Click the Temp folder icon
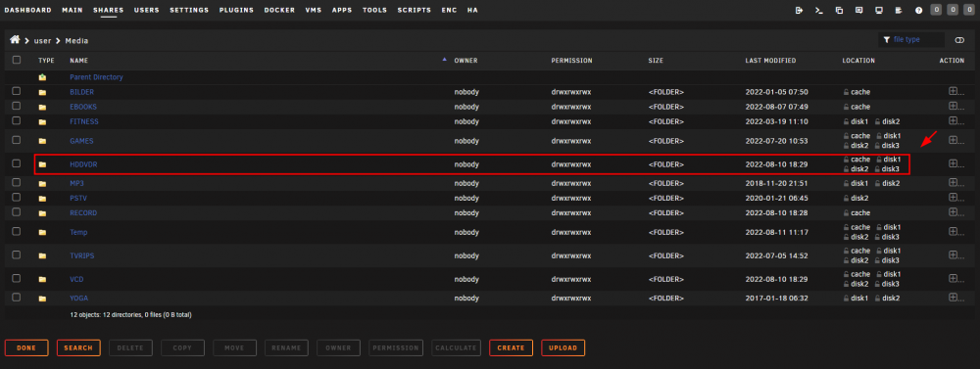The image size is (980, 369). point(42,232)
